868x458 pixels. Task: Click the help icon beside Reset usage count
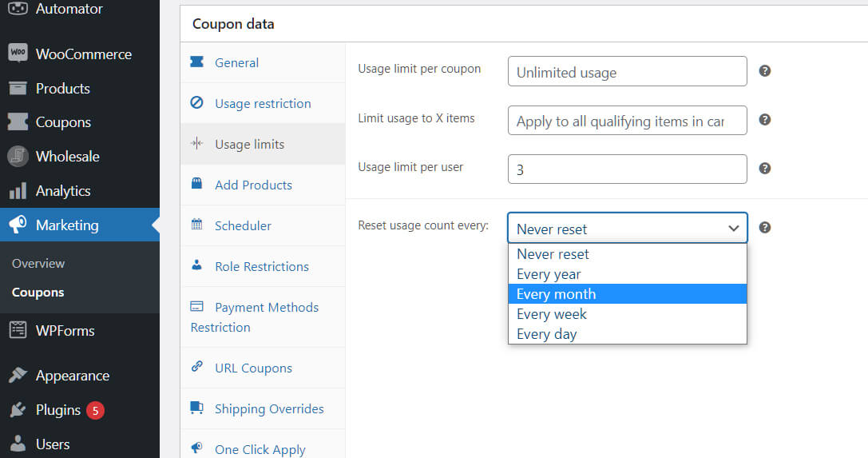click(764, 228)
